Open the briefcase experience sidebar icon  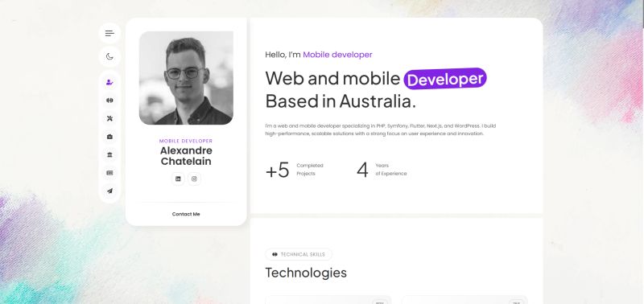[x=109, y=137]
